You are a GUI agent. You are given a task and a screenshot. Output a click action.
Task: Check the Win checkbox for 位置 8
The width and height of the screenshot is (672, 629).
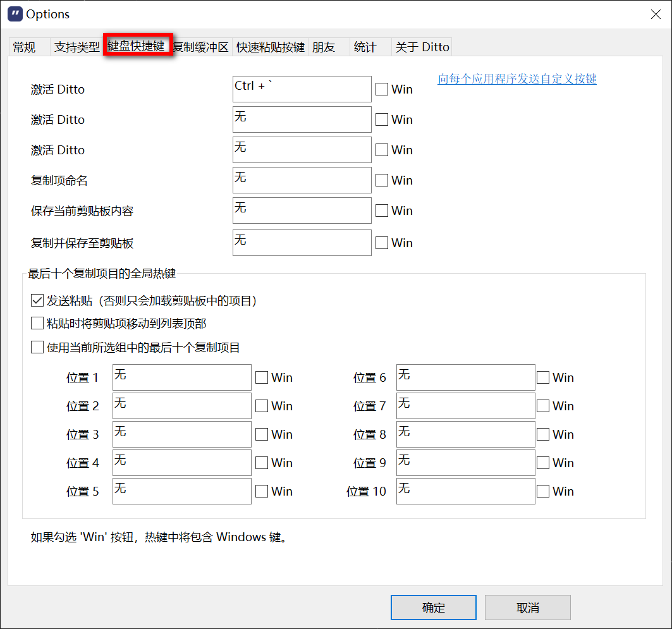coord(543,434)
